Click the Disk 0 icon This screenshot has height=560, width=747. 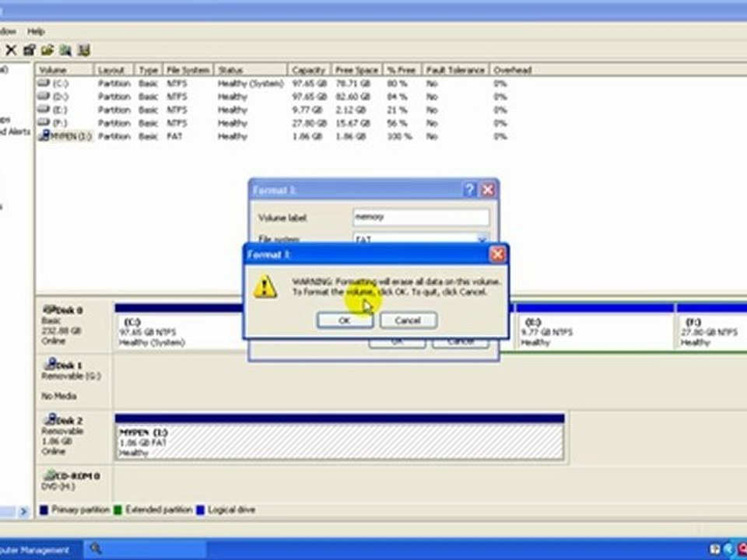point(49,310)
